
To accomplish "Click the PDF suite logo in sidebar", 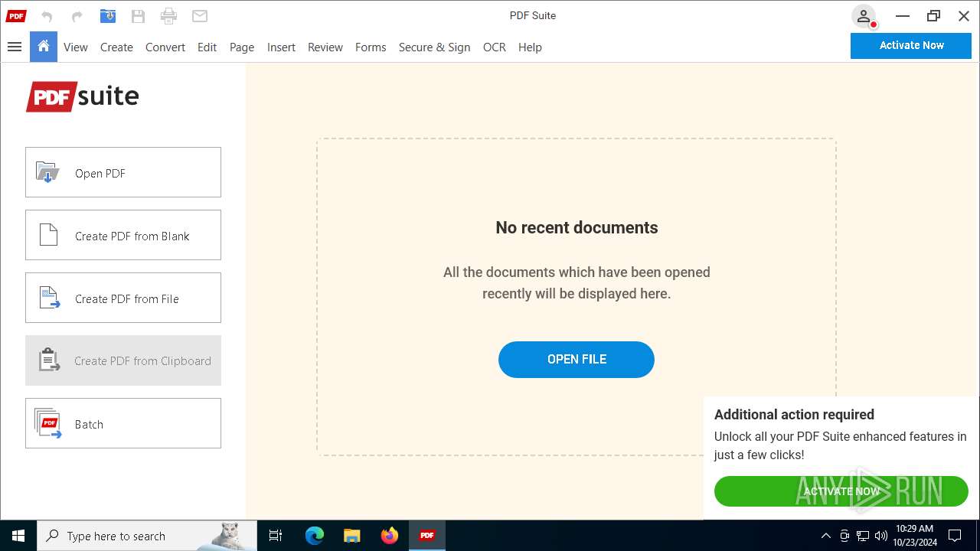I will 83,96.
